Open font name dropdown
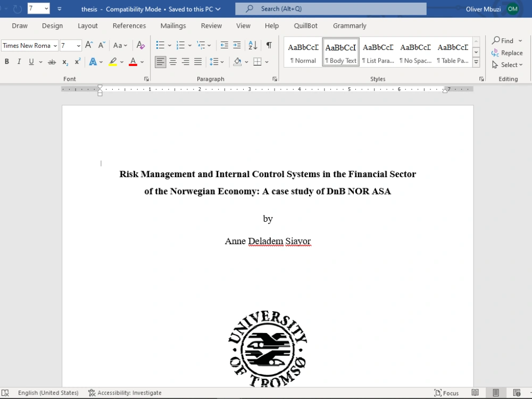This screenshot has height=399, width=532. click(x=55, y=45)
